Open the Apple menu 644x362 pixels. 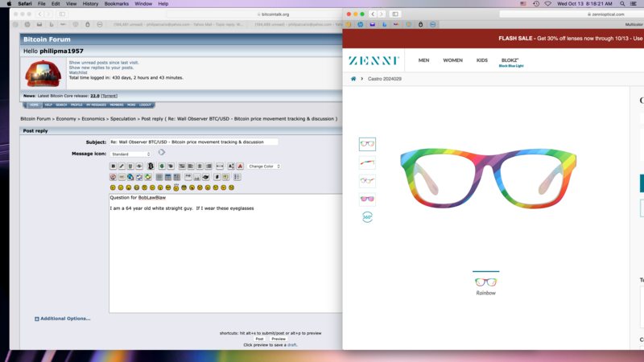click(9, 4)
